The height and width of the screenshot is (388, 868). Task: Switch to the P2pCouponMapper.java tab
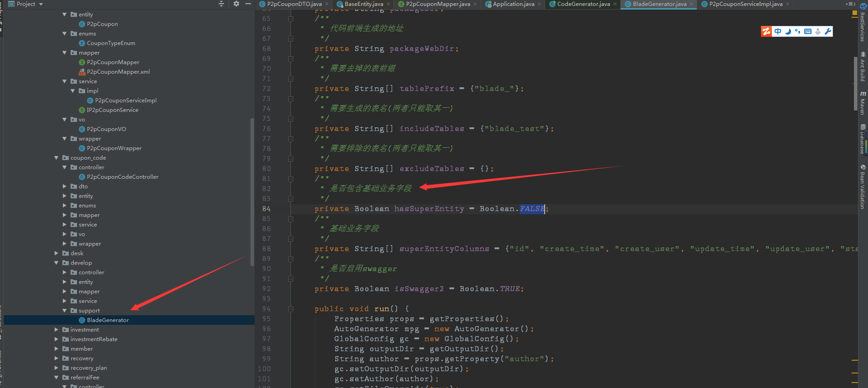438,4
